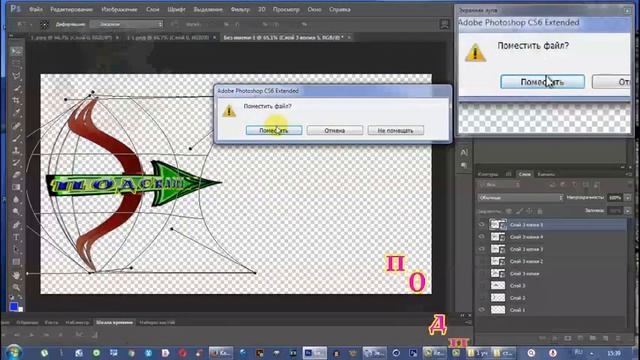Switch to the Каналы tab
This screenshot has height=360, width=640.
[x=546, y=174]
